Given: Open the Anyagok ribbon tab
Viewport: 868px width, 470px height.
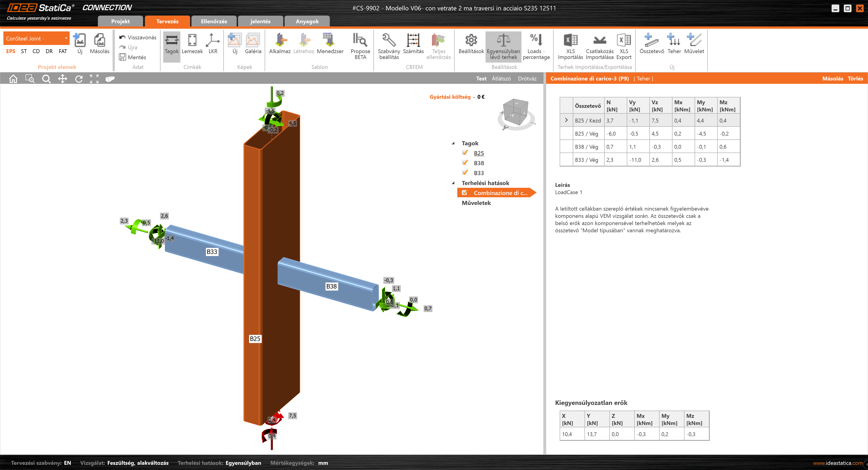Looking at the screenshot, I should [307, 21].
